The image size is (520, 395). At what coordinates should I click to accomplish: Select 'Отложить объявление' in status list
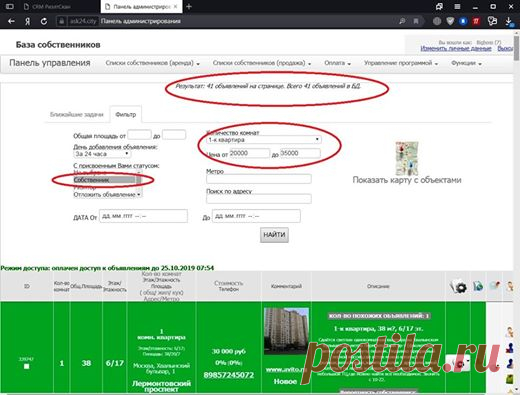click(105, 194)
